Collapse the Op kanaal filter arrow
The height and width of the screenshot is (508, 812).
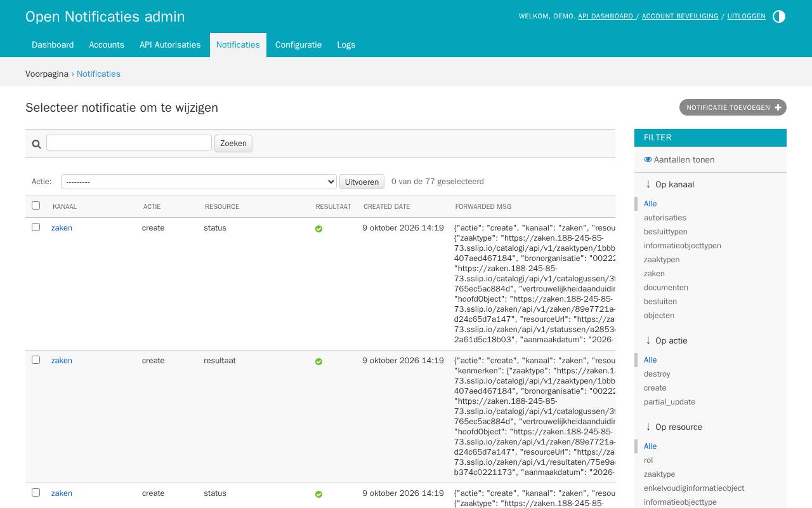(x=648, y=184)
